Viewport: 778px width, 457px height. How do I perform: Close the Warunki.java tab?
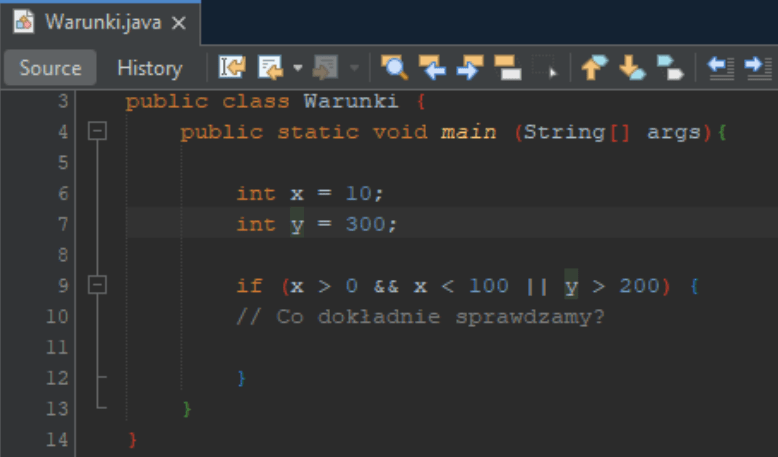(x=179, y=21)
